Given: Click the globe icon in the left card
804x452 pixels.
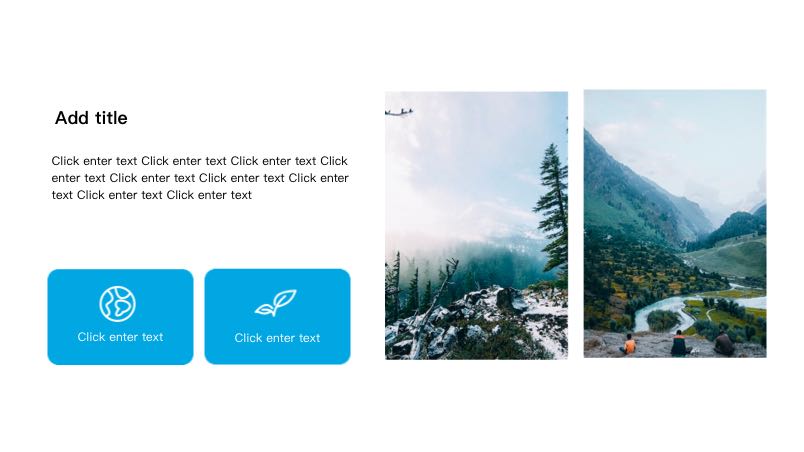Looking at the screenshot, I should pyautogui.click(x=117, y=304).
